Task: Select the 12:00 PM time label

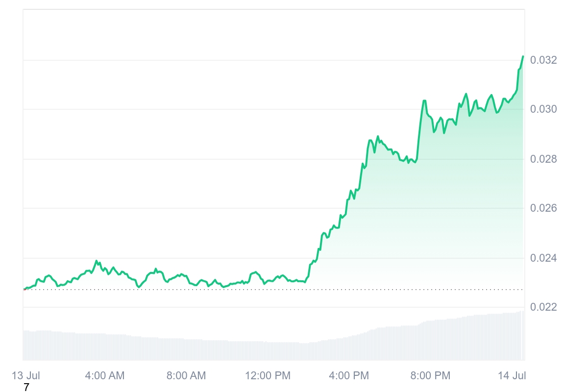Action: [x=268, y=376]
